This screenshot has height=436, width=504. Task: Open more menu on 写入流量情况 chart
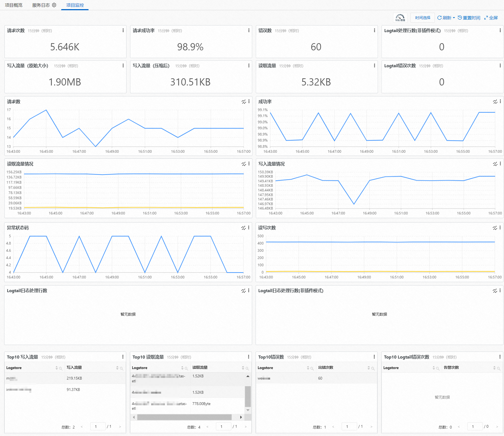[x=500, y=164]
